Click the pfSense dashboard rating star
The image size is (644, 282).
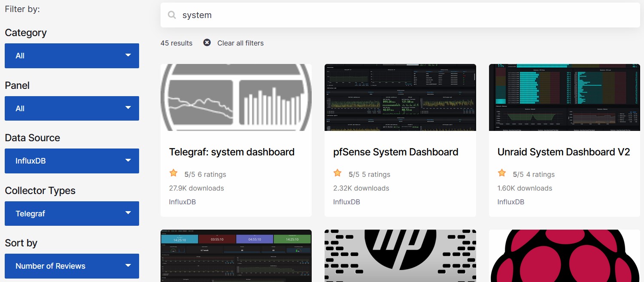coord(337,173)
